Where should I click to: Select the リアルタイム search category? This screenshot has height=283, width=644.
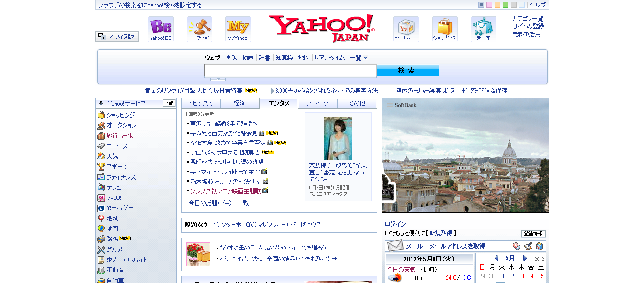(329, 58)
